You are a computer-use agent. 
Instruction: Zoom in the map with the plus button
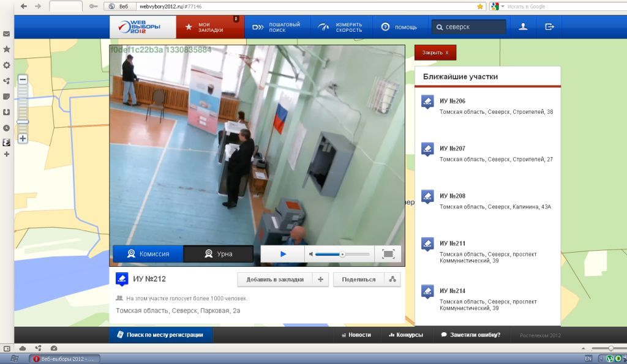(23, 139)
